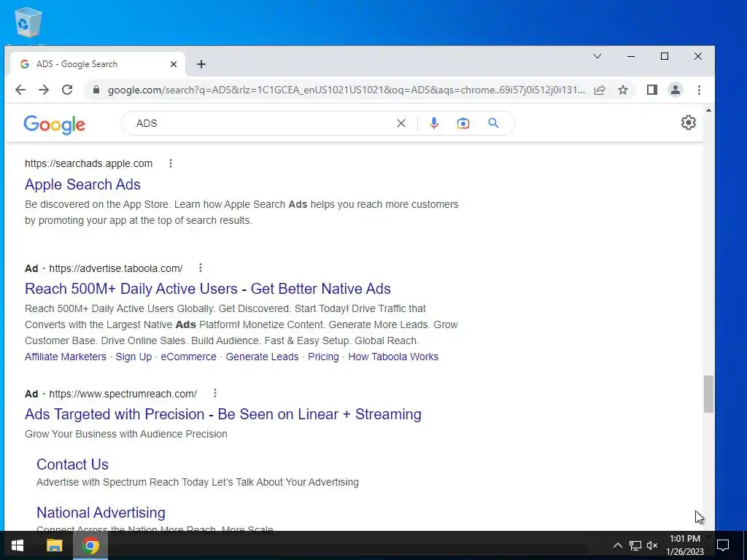Open more options for the Taboola ad
747x560 pixels.
(x=201, y=268)
